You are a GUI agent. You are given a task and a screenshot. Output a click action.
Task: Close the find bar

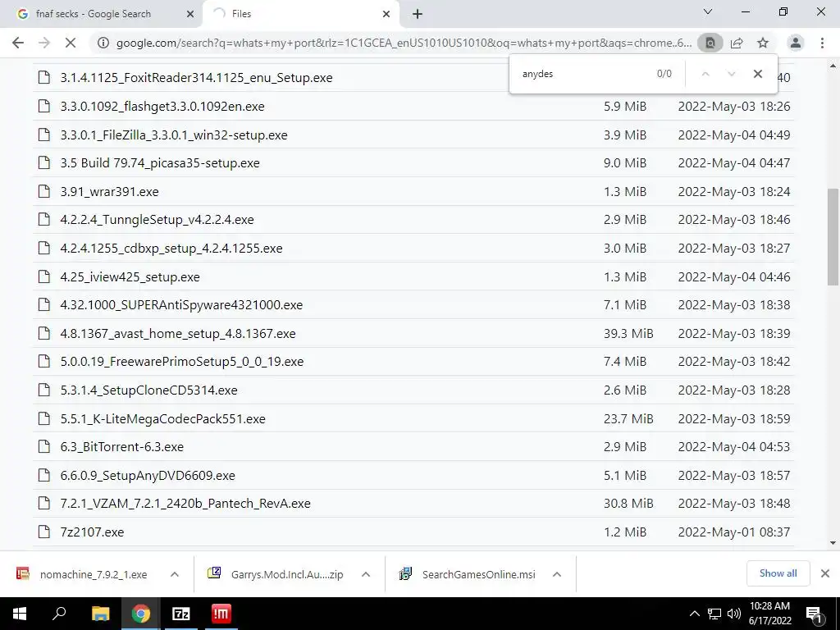coord(757,74)
